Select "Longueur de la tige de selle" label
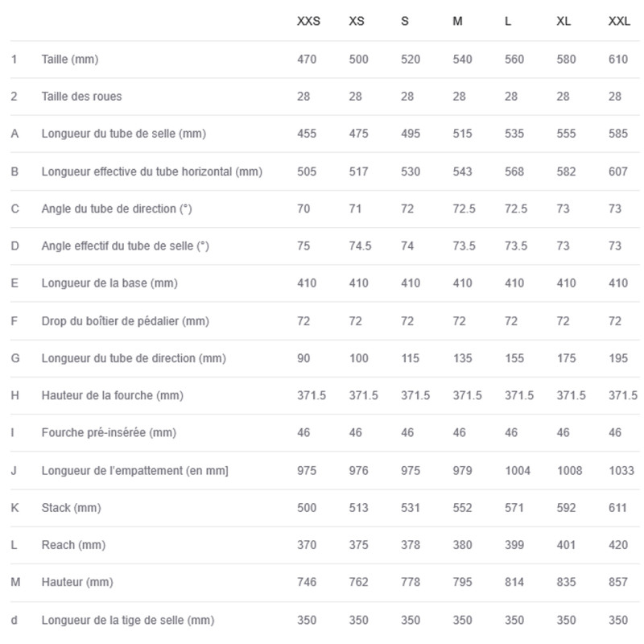The image size is (644, 644). [127, 620]
